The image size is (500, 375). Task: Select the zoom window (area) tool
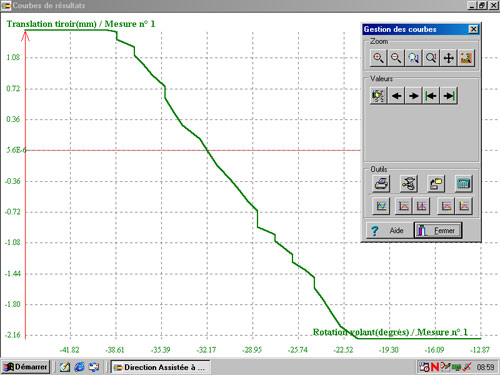click(414, 58)
